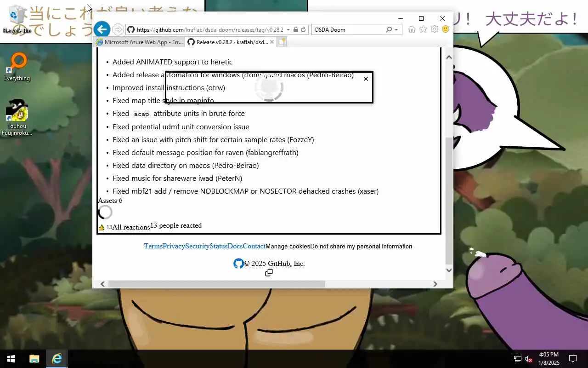Image resolution: width=588 pixels, height=368 pixels.
Task: Click the horizontal scrollbar right arrow
Action: [435, 284]
